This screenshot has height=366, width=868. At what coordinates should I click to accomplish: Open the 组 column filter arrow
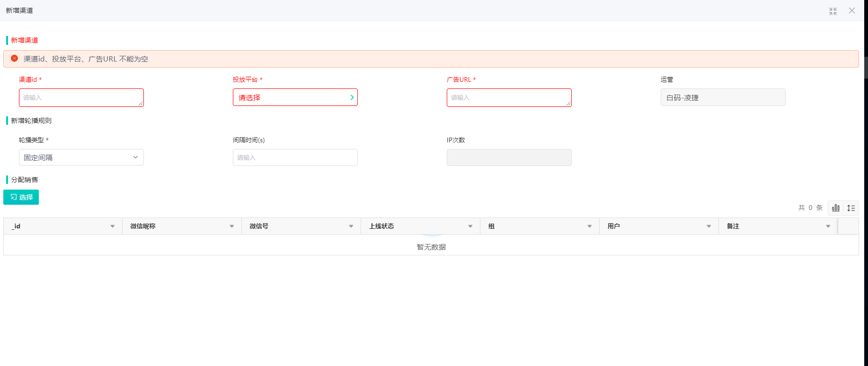pos(590,226)
